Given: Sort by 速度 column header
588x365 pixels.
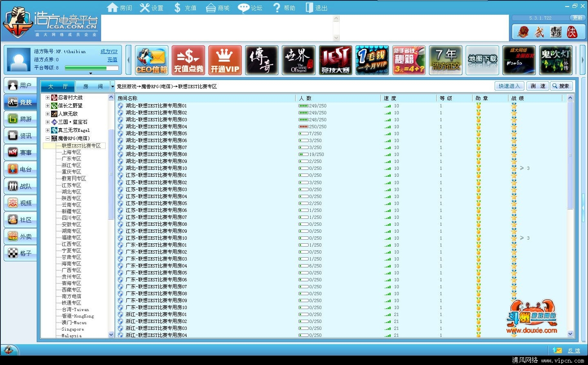Looking at the screenshot, I should (409, 98).
